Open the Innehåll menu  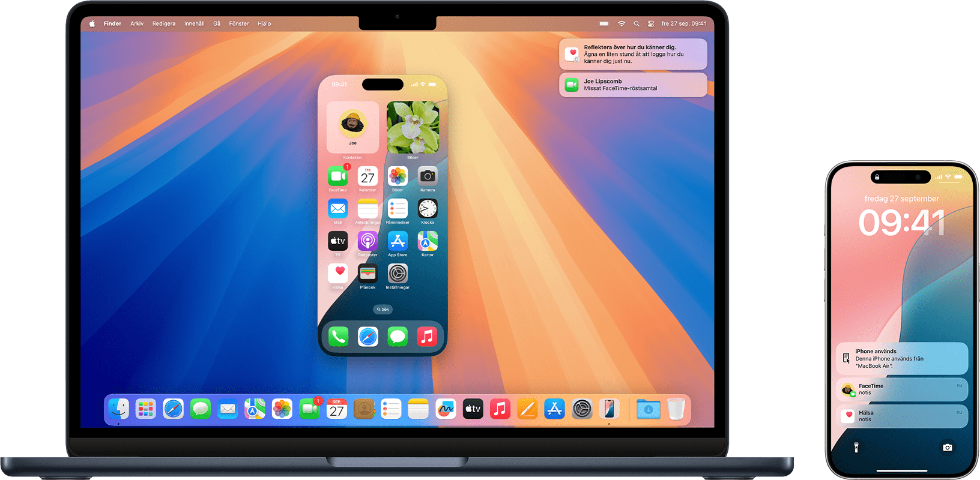(194, 24)
